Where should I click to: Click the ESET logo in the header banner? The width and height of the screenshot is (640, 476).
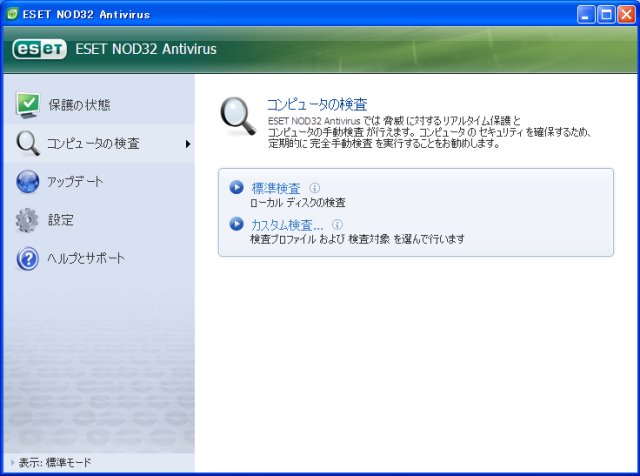39,49
